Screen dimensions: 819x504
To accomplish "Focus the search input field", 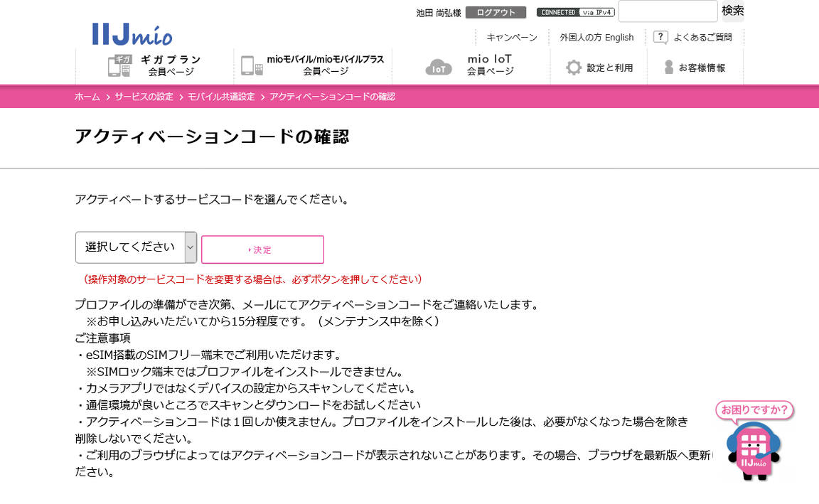I will tap(668, 11).
